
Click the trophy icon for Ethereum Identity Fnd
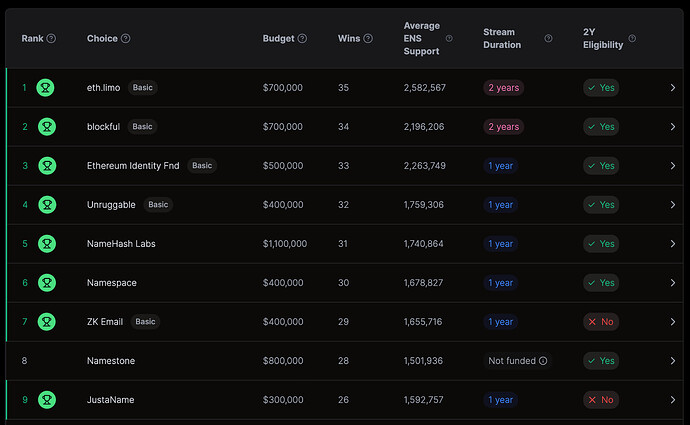click(47, 166)
